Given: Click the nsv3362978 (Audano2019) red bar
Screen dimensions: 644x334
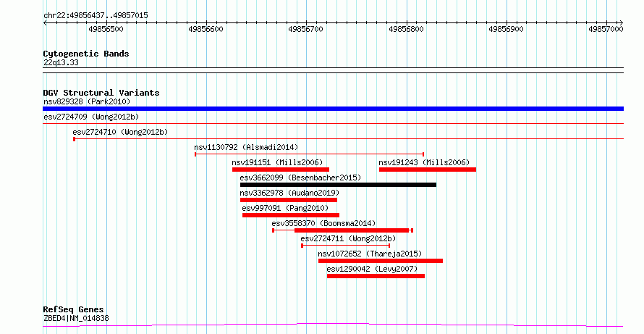Looking at the screenshot, I should (x=289, y=200).
